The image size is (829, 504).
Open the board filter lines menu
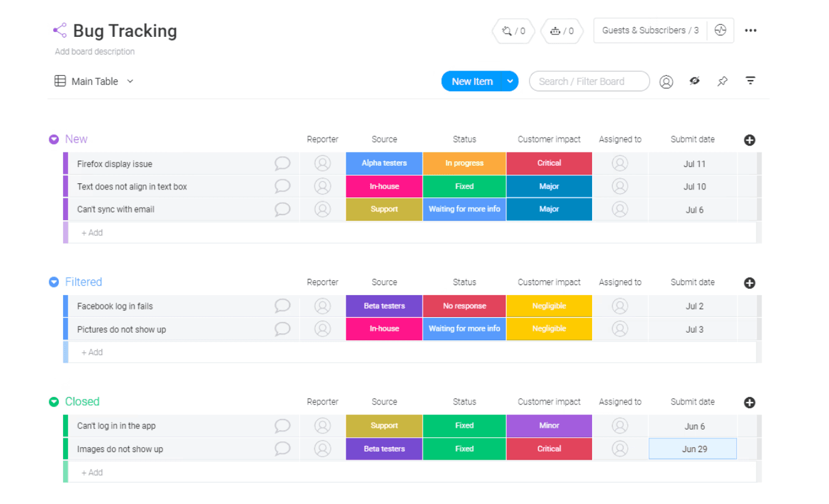pos(750,81)
